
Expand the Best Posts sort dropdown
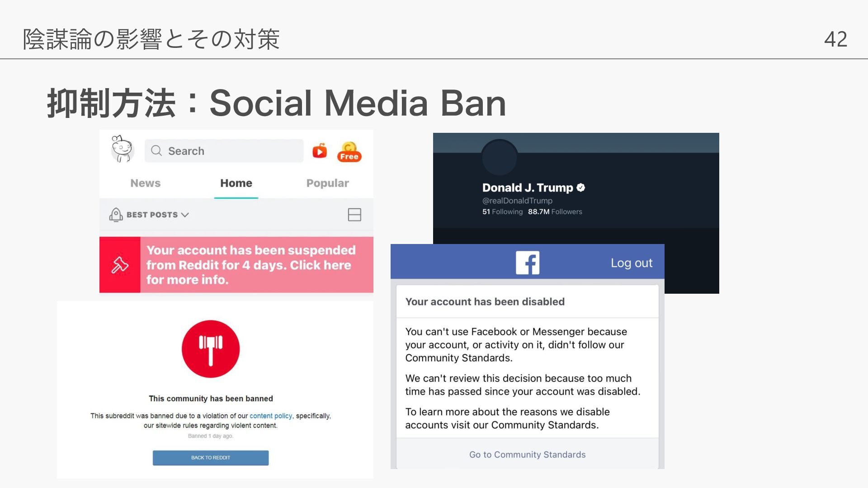(185, 215)
